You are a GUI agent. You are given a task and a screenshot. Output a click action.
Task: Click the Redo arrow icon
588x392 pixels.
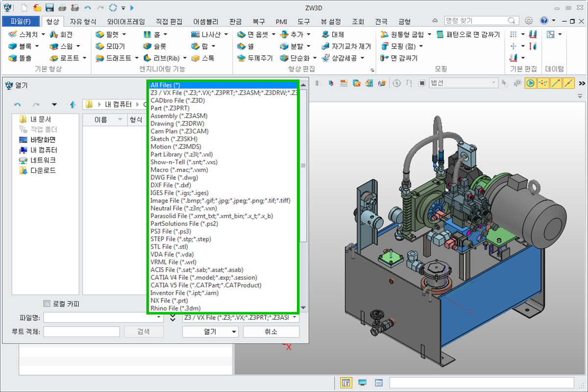click(x=100, y=7)
